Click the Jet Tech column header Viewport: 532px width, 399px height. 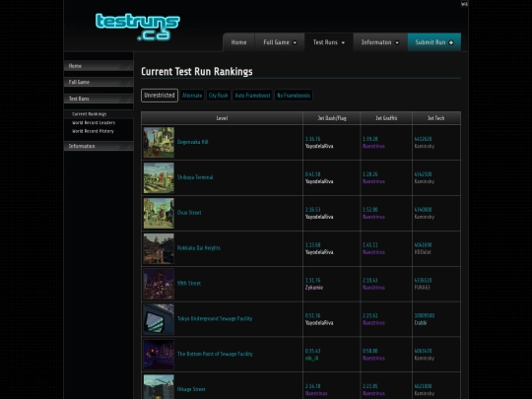point(436,118)
